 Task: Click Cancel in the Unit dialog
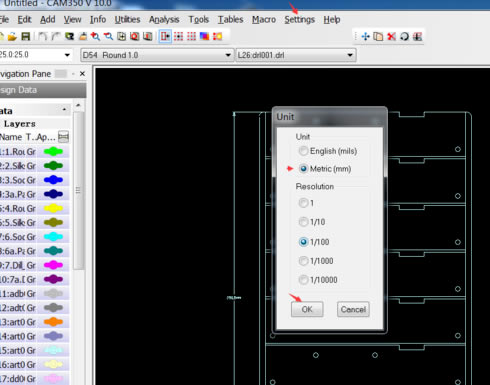tap(353, 309)
